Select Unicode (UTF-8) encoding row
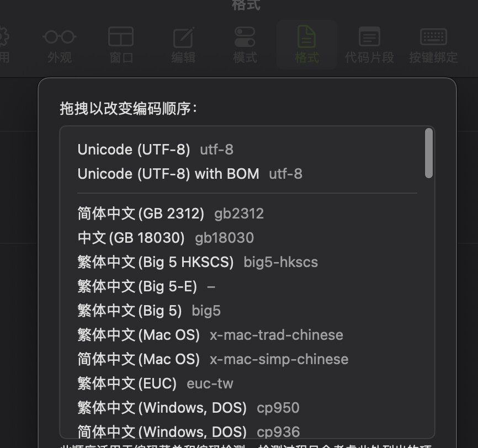 [247, 150]
